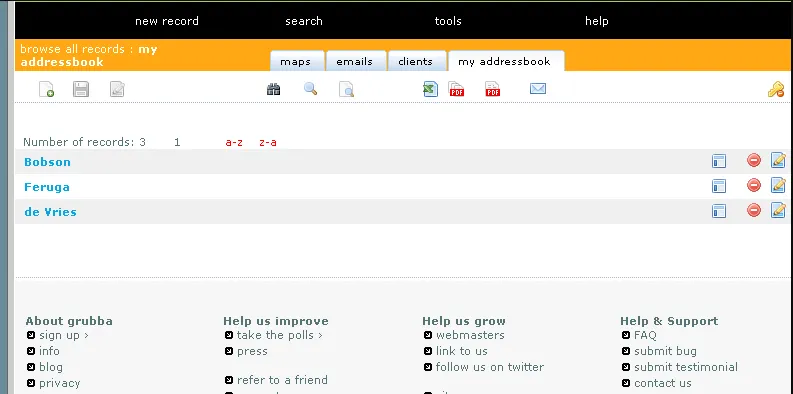Click the binoculars find icon
Image resolution: width=793 pixels, height=394 pixels.
(274, 90)
